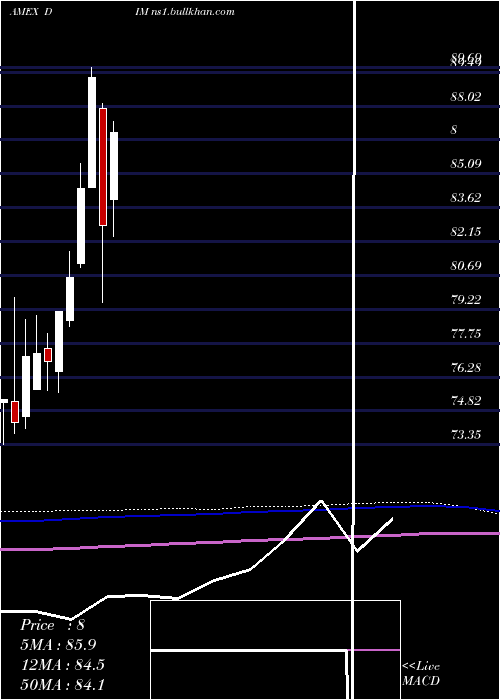The height and width of the screenshot is (700, 500).
Task: Click the 80.69 price axis label
Action: 466,266
